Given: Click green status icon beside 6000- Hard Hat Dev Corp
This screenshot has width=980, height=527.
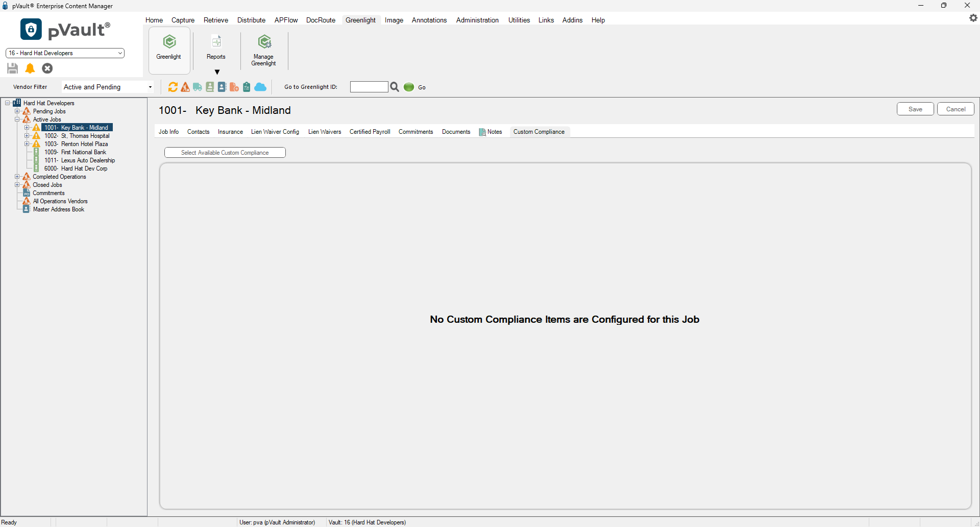Looking at the screenshot, I should pyautogui.click(x=36, y=169).
